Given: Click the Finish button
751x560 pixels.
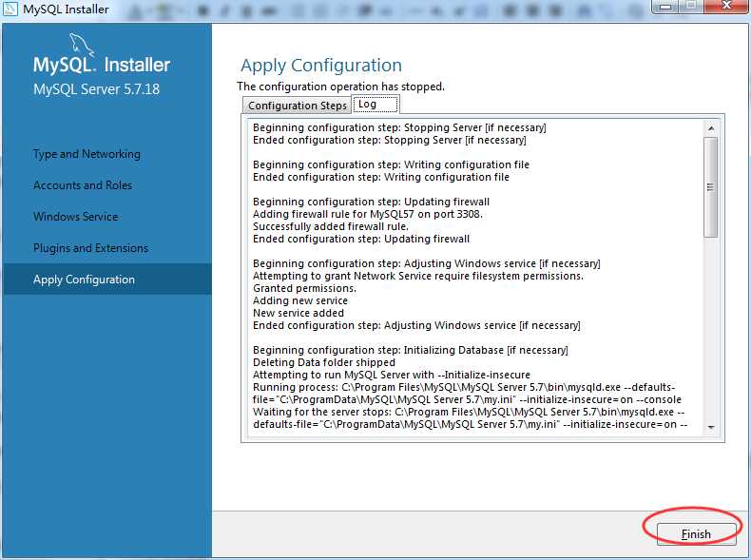Looking at the screenshot, I should 696,533.
